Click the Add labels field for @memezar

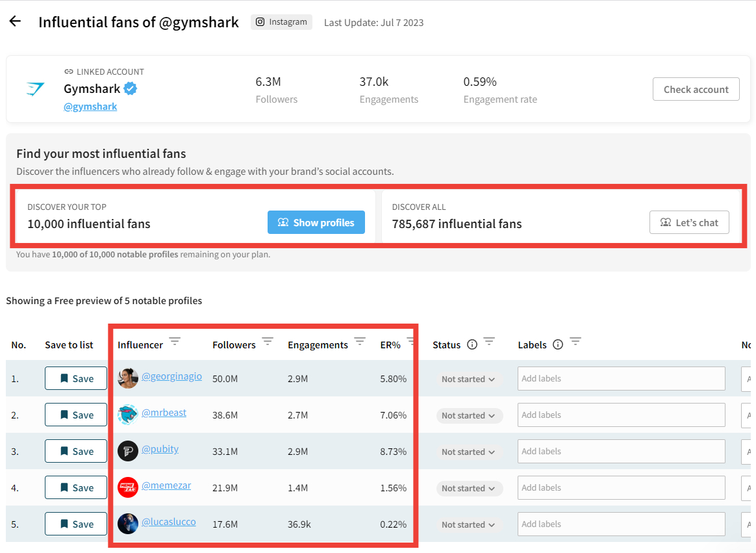(x=622, y=488)
